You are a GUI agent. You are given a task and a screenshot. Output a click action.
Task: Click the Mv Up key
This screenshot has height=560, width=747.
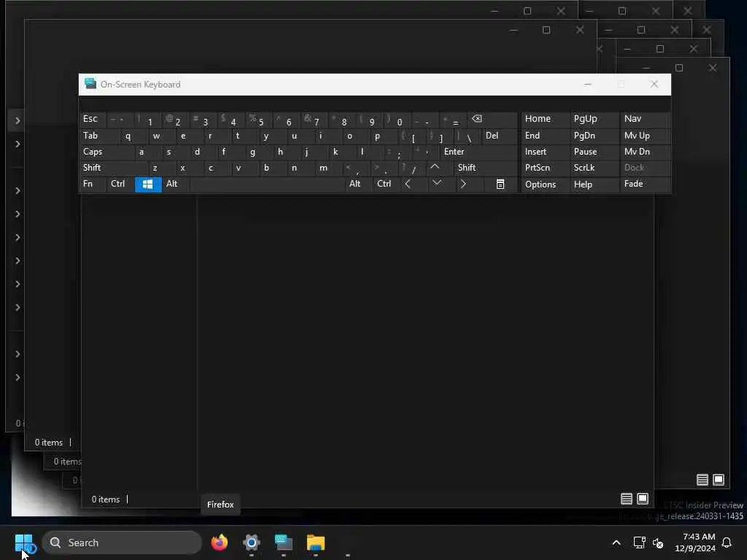[x=645, y=136]
